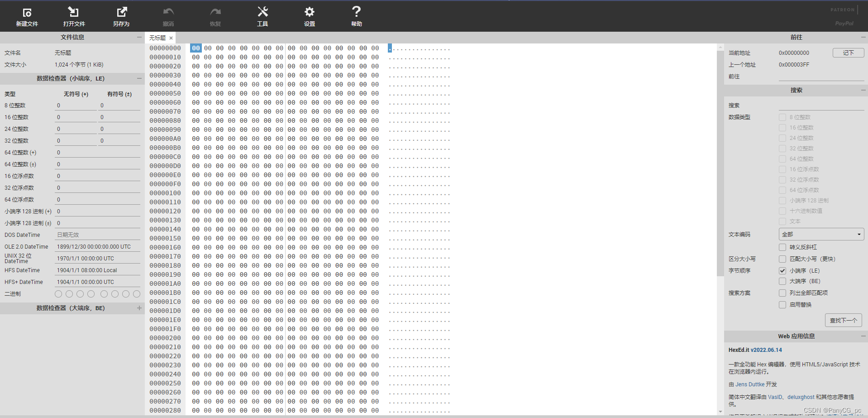Image resolution: width=868 pixels, height=418 pixels.
Task: Collapse the 文件信息 panel
Action: click(x=139, y=37)
